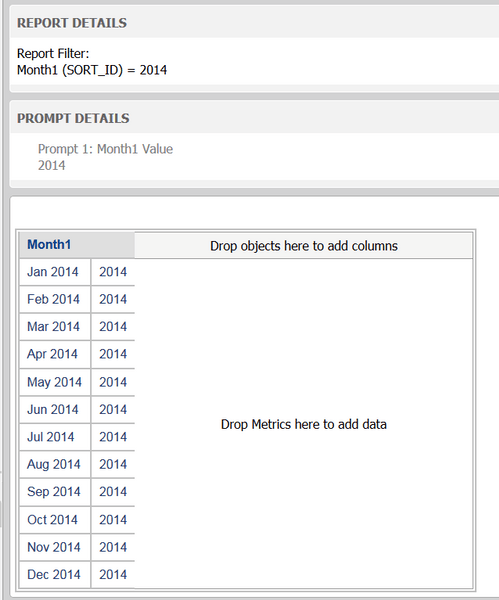499x600 pixels.
Task: Open the Oct 2014 element
Action: click(x=52, y=520)
